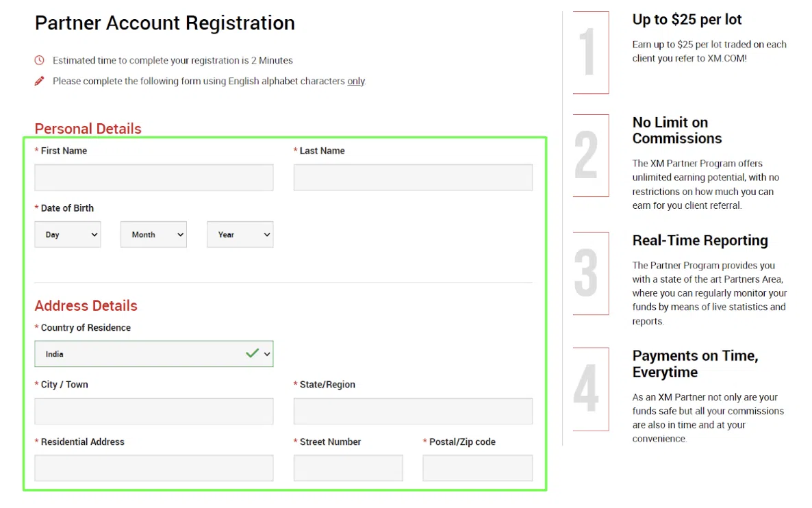Click the red pencil icon

[x=40, y=81]
